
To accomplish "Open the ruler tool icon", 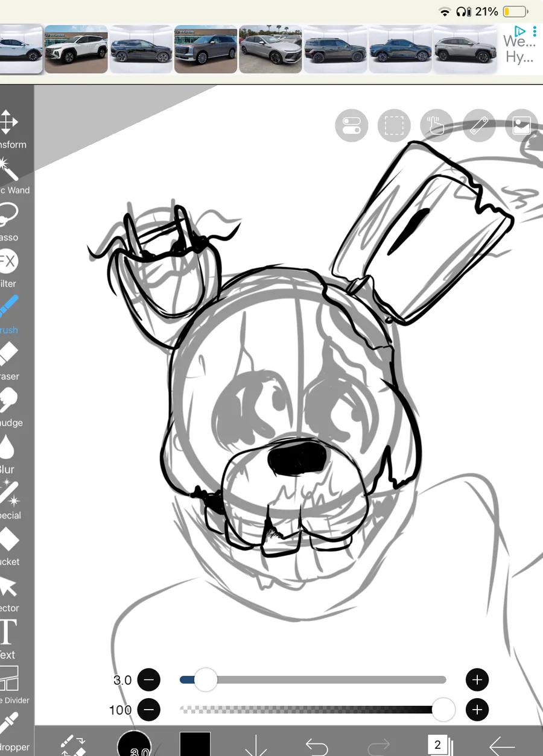I will 479,126.
